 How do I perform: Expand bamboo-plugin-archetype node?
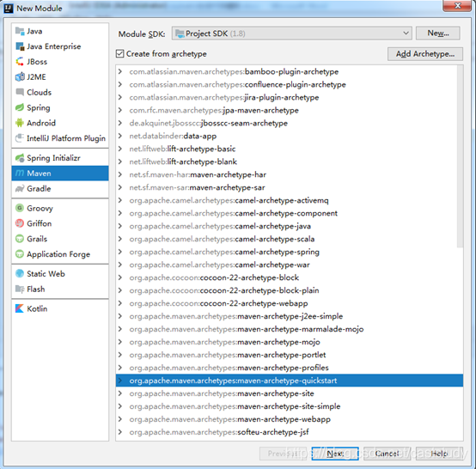(x=120, y=71)
